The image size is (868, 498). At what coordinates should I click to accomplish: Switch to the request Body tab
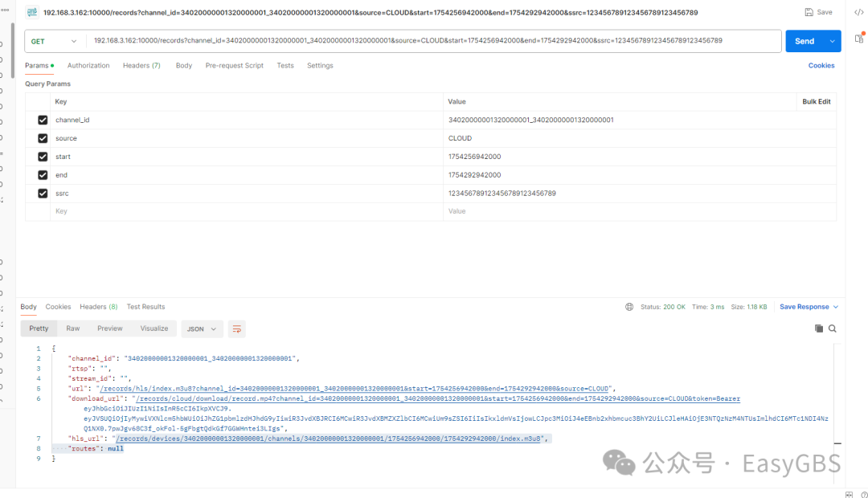(x=184, y=65)
